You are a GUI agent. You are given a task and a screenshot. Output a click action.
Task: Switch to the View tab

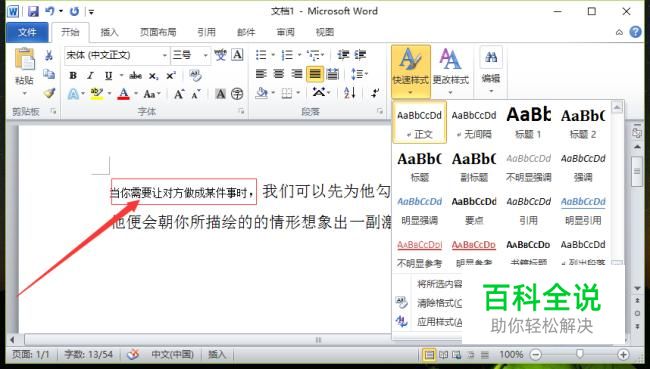(x=325, y=32)
